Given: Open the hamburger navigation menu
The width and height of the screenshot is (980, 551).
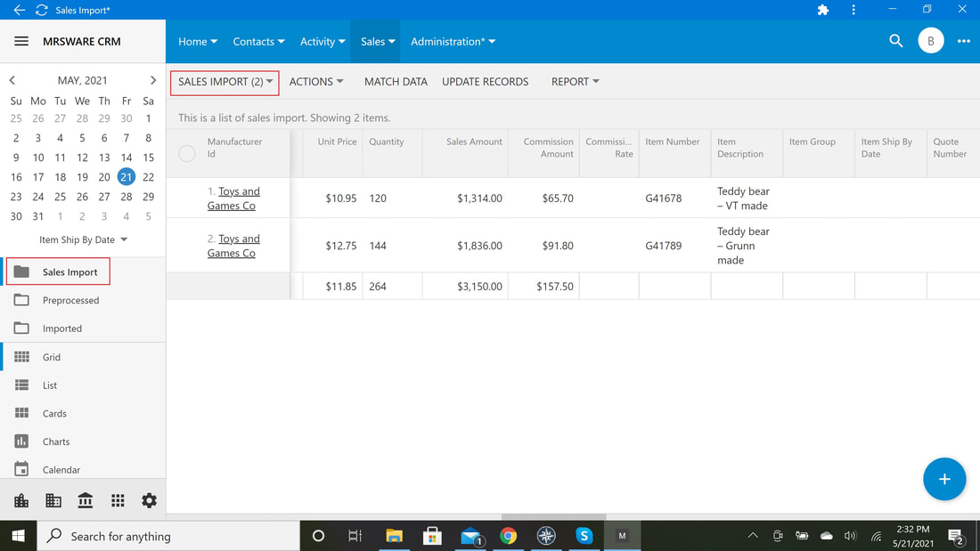Looking at the screenshot, I should [x=21, y=41].
